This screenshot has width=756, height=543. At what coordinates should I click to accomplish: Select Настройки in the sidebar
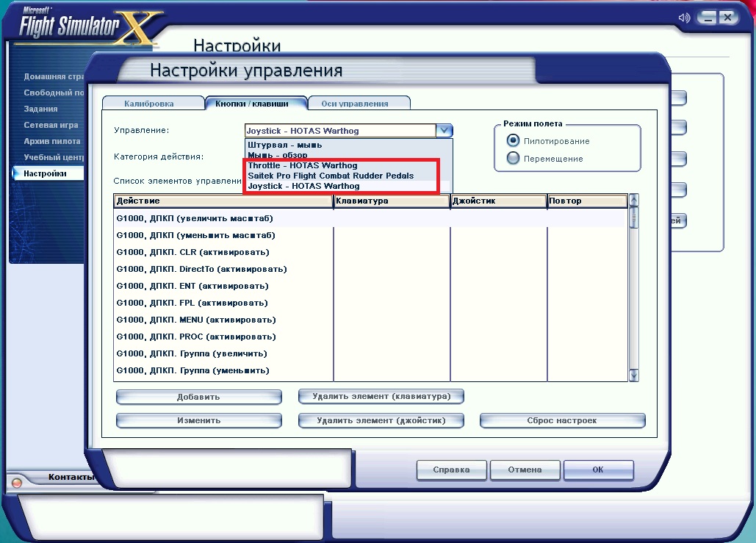[x=47, y=173]
